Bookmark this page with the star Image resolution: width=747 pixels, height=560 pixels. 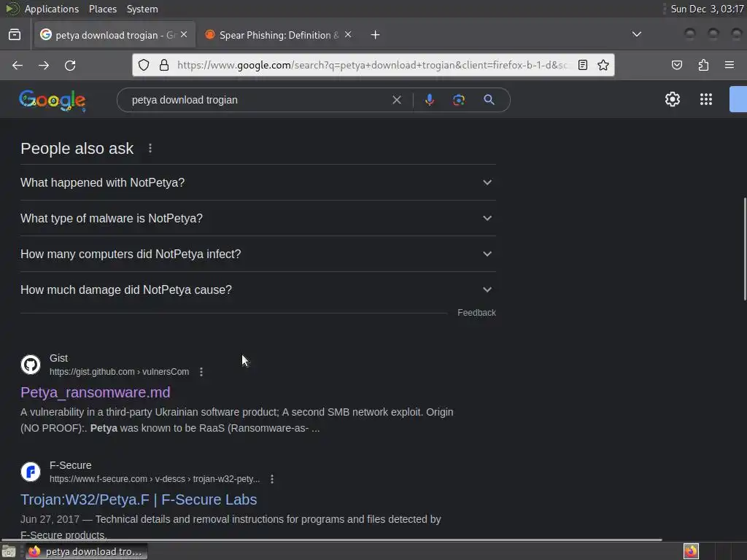(603, 65)
